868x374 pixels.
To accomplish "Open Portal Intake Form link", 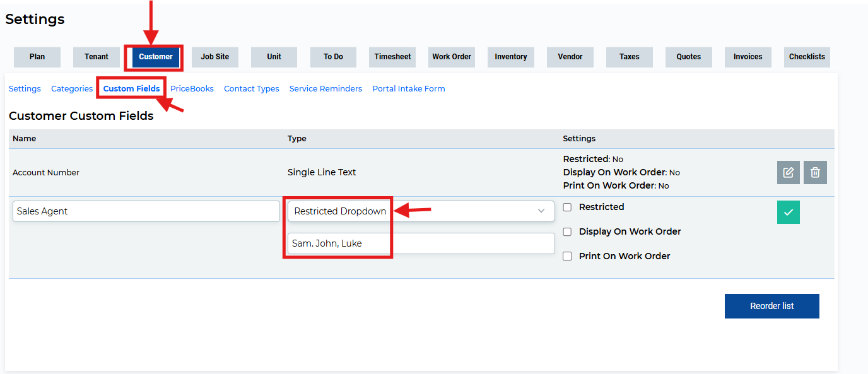I will click(x=409, y=89).
